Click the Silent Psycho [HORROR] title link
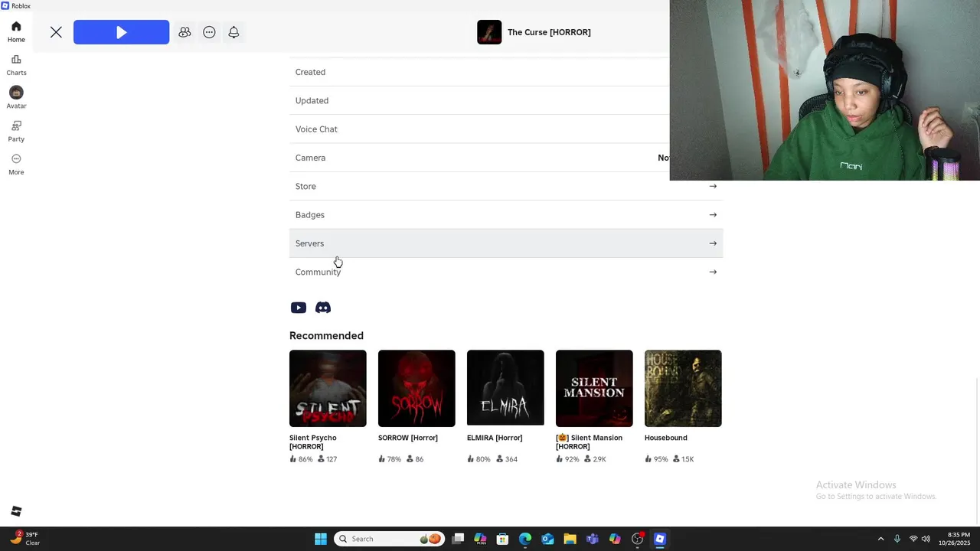The height and width of the screenshot is (551, 980). [313, 442]
